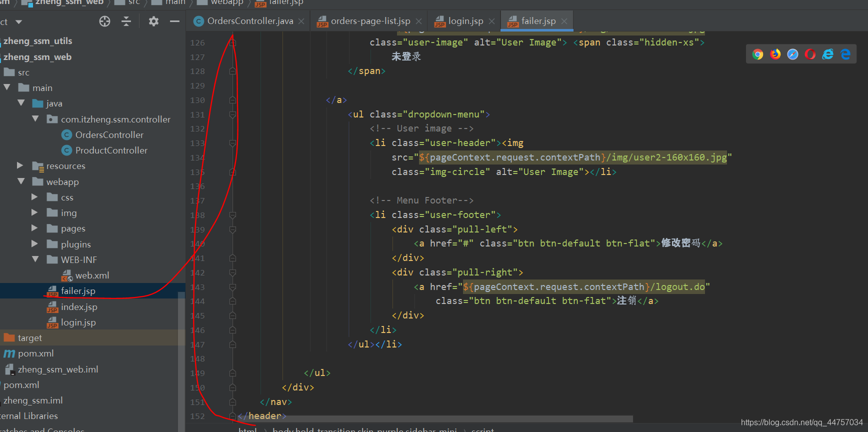Open preview in Opera browser icon
Viewport: 868px width, 432px height.
coord(810,54)
